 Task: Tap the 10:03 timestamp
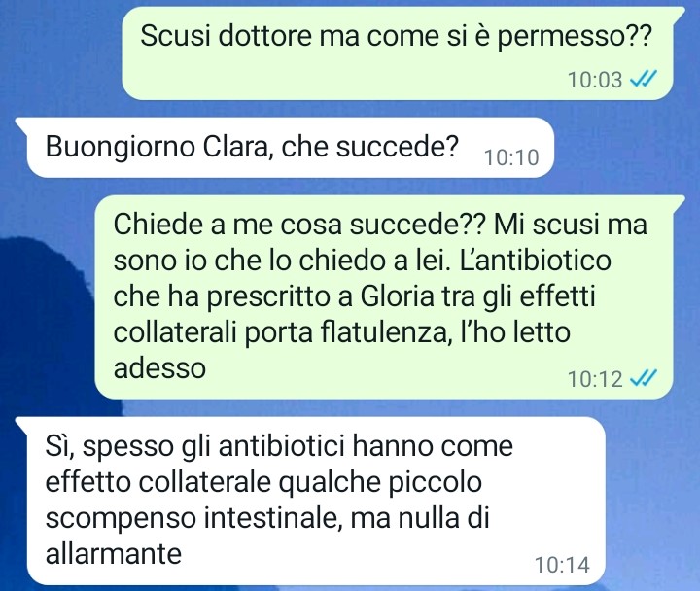pos(595,80)
